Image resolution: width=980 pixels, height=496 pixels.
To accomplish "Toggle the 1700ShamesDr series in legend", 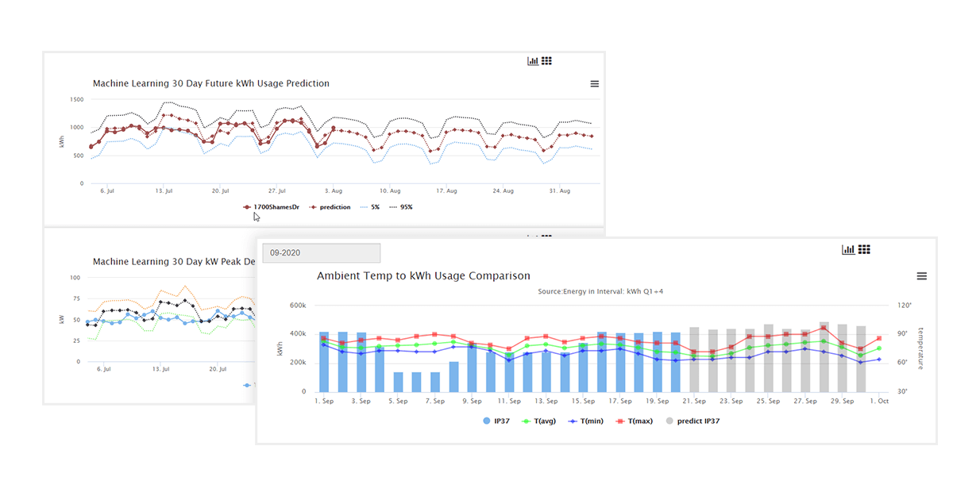I will click(269, 207).
